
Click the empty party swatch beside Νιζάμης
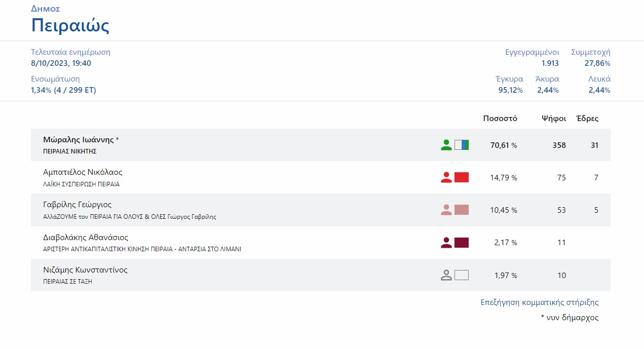[x=462, y=276]
